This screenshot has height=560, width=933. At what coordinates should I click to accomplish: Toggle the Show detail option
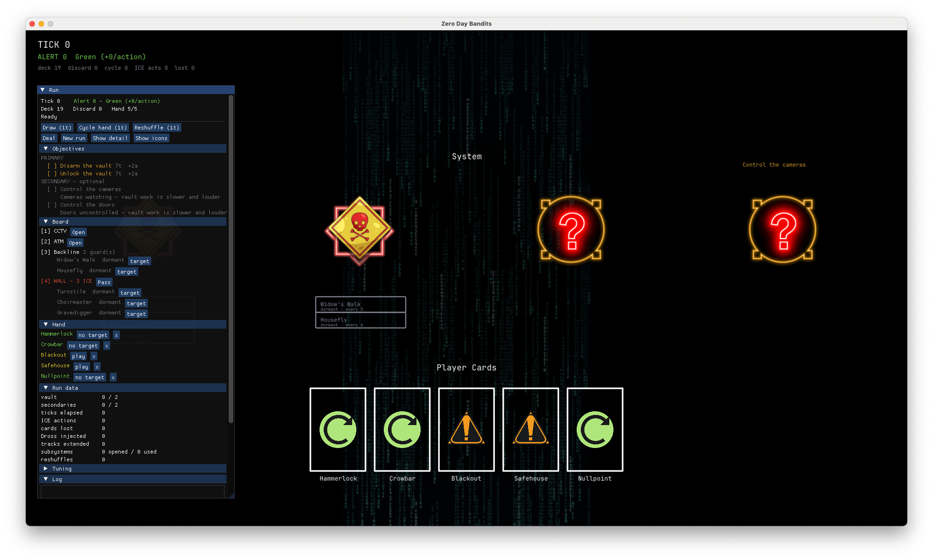110,138
